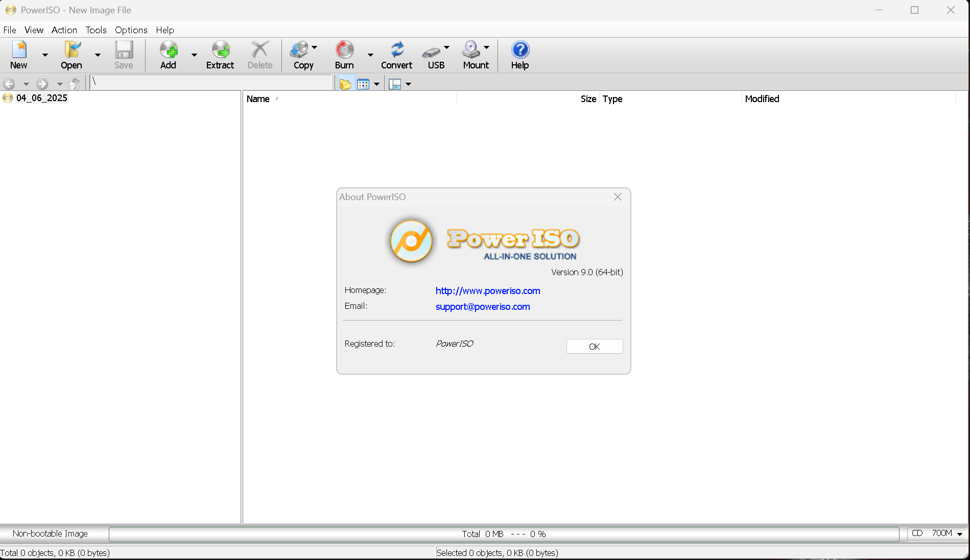Click the blue Help question mark icon
970x560 pixels.
pyautogui.click(x=520, y=50)
